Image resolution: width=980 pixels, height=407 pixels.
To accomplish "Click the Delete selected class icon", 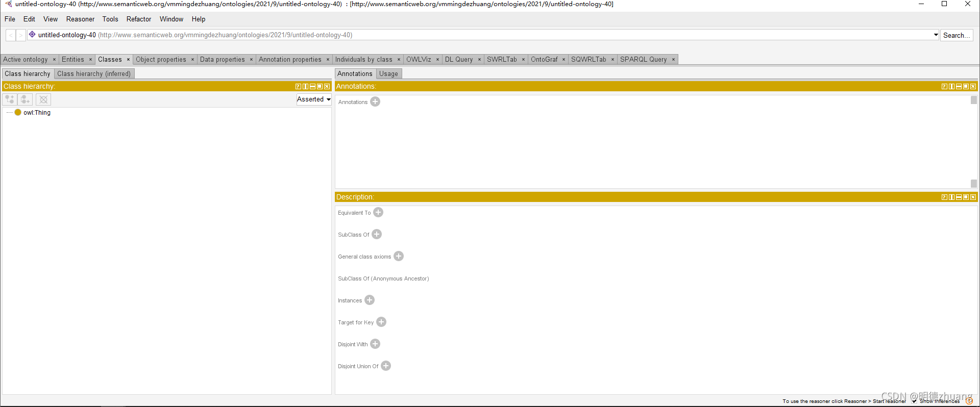I will point(43,99).
